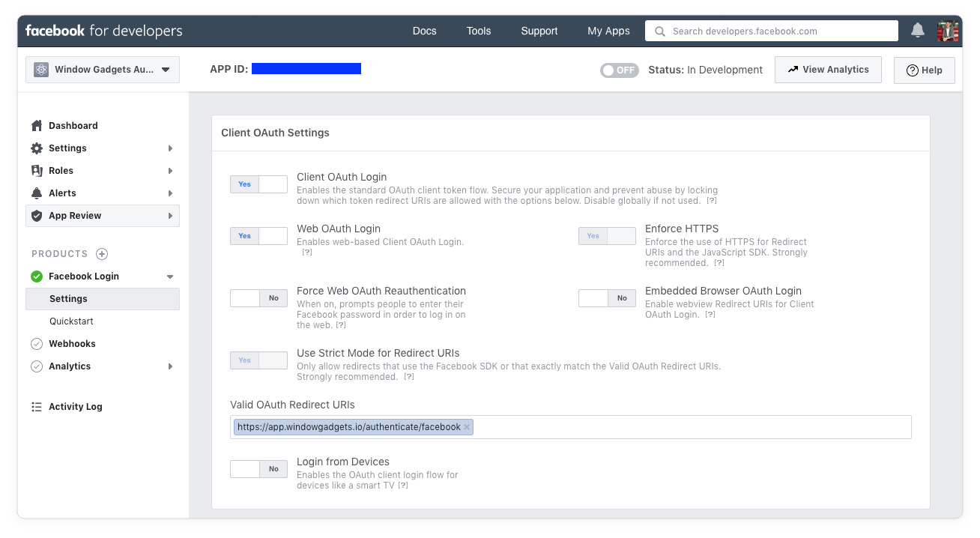
Task: Remove the windowgadgets.io redirect URI chip
Action: point(466,426)
